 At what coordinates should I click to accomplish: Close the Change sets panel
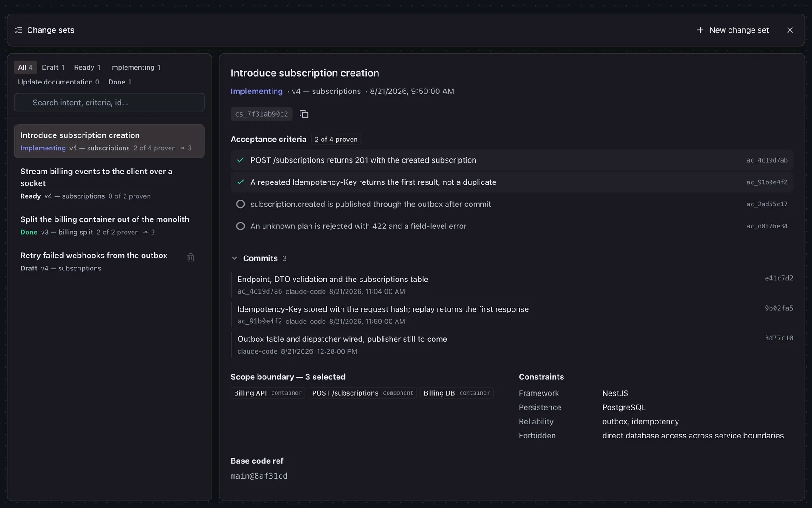pos(790,30)
